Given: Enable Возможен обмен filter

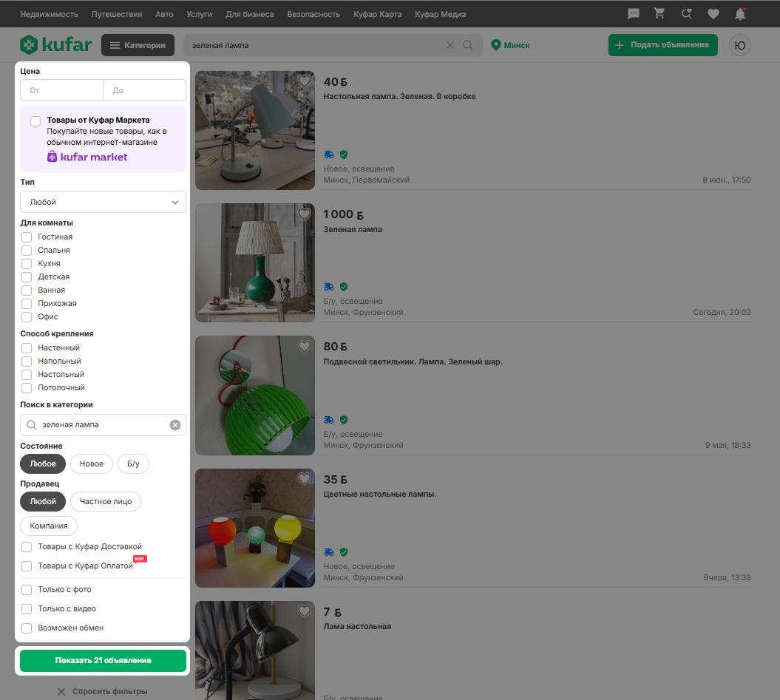Looking at the screenshot, I should pos(27,628).
